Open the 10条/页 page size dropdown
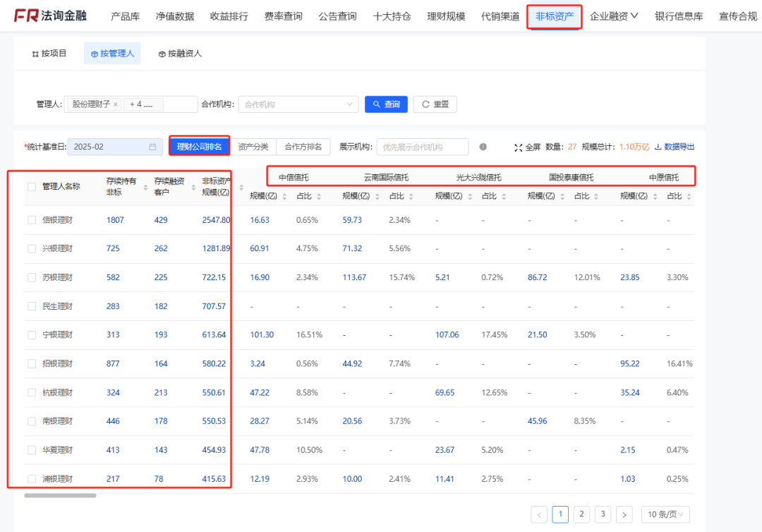762x532 pixels. 665,514
